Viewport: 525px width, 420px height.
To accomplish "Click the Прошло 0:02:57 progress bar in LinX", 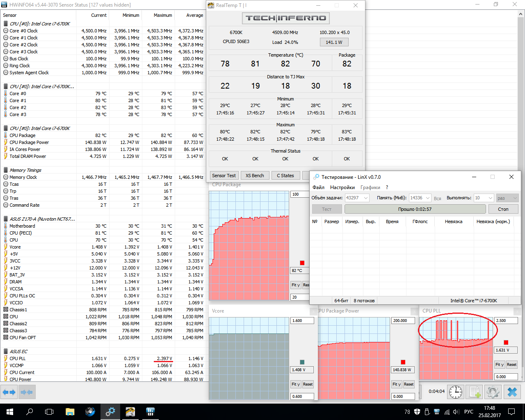I will (415, 209).
